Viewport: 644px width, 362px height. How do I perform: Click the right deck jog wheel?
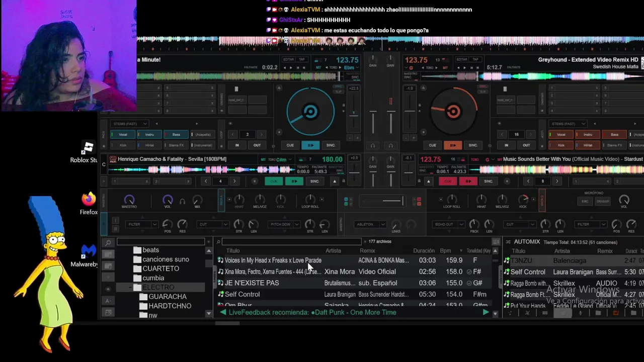pyautogui.click(x=453, y=112)
